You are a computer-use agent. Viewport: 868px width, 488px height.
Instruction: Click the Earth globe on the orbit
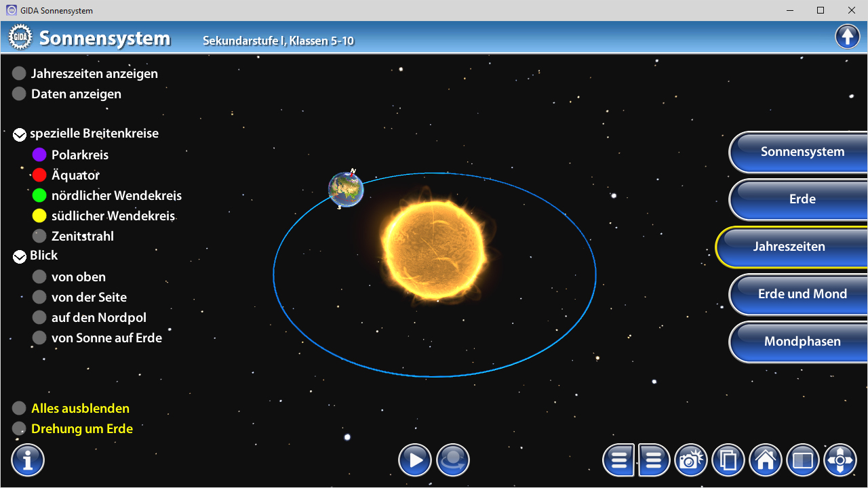tap(346, 190)
